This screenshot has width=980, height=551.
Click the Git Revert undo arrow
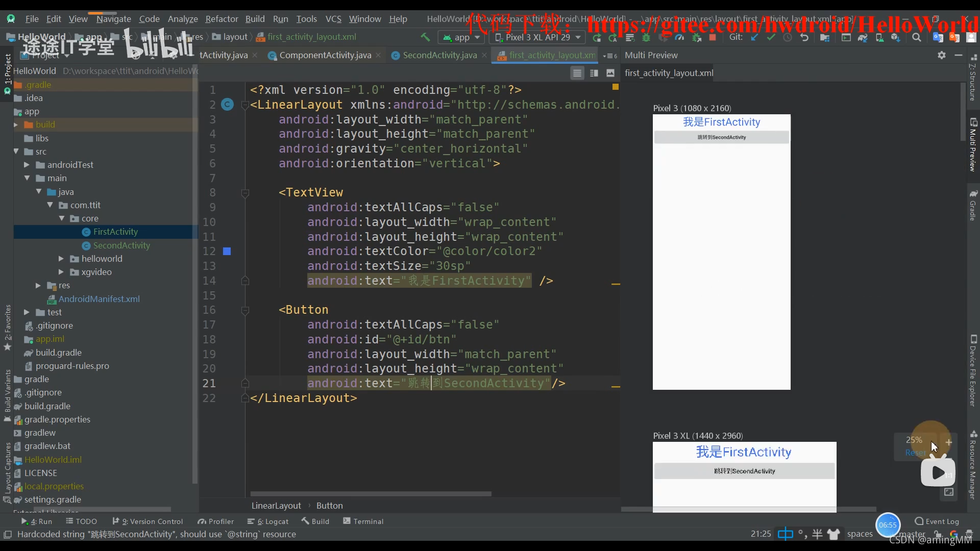point(804,37)
